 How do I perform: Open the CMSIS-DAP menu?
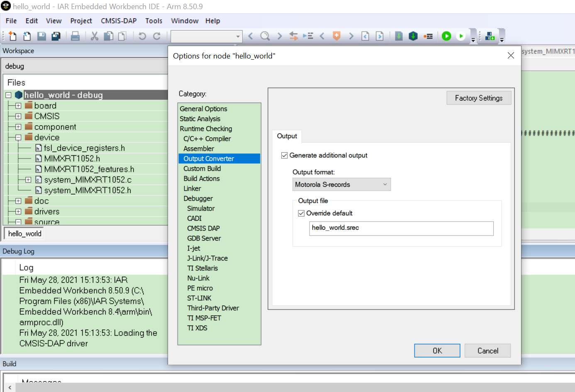pyautogui.click(x=119, y=21)
